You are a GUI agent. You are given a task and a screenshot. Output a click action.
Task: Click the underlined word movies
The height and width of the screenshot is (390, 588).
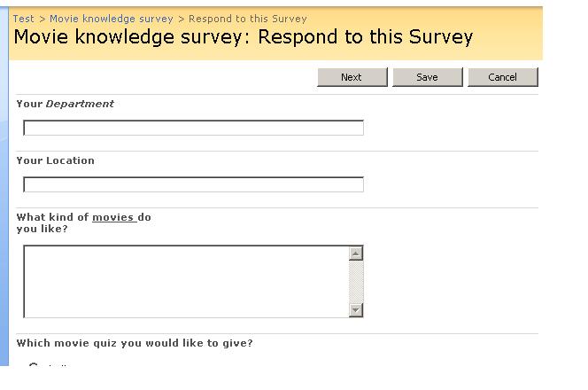[x=114, y=217]
